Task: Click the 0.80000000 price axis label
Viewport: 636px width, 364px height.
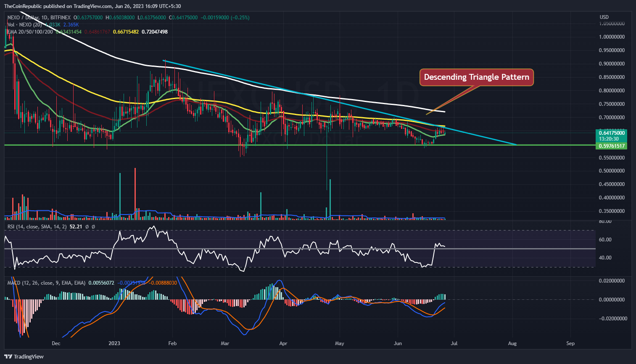Action: [x=612, y=91]
